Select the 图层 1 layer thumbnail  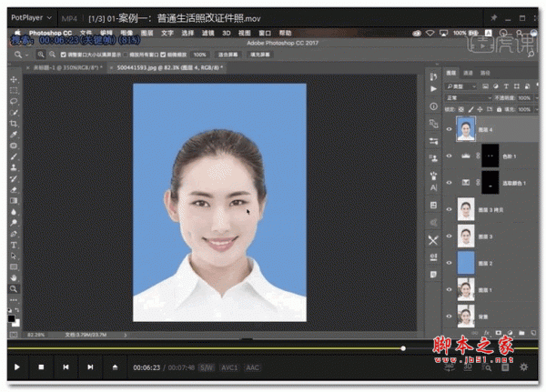tap(466, 289)
